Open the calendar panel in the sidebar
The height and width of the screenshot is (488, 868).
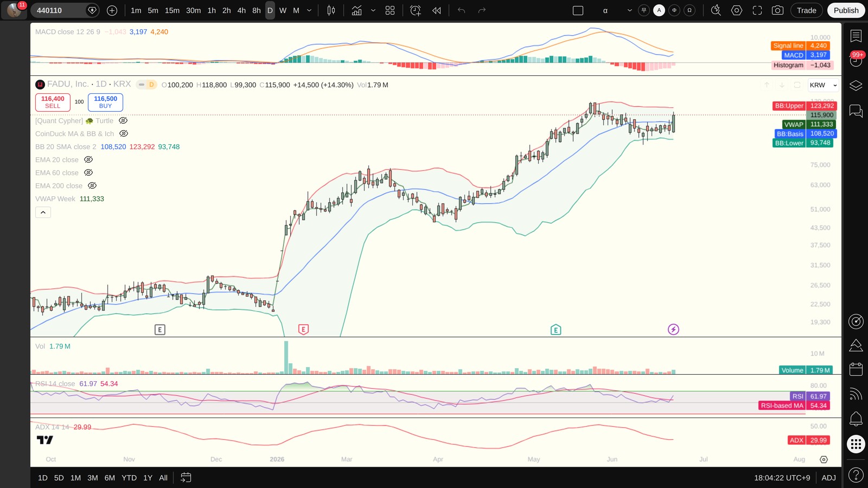click(856, 369)
